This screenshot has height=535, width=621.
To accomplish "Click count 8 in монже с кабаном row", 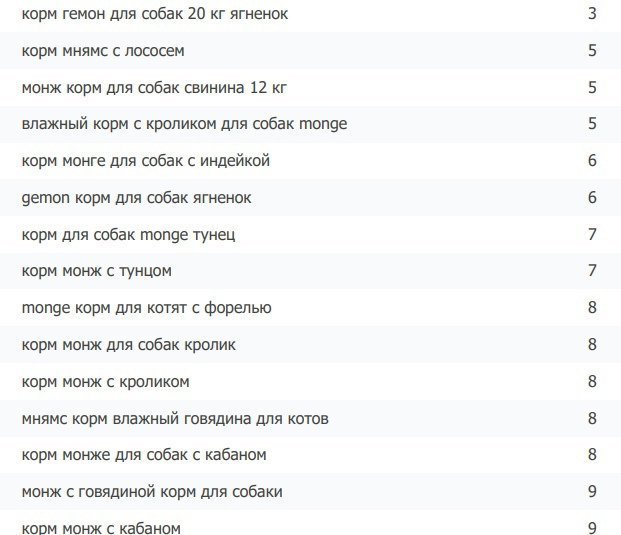I will point(592,455).
